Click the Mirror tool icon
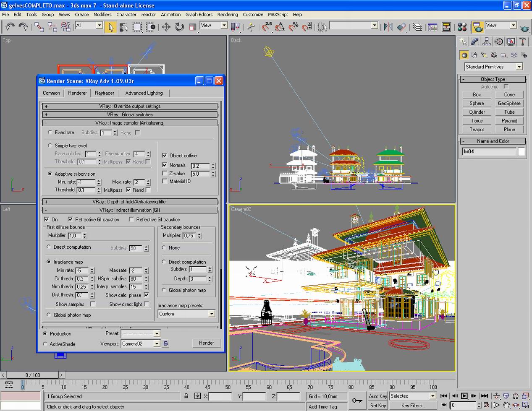532x411 pixels. click(388, 27)
